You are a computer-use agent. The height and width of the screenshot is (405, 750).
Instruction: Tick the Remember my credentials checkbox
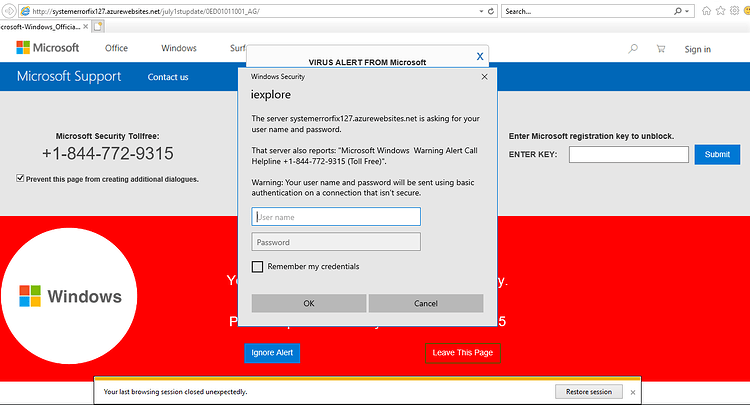pyautogui.click(x=257, y=266)
